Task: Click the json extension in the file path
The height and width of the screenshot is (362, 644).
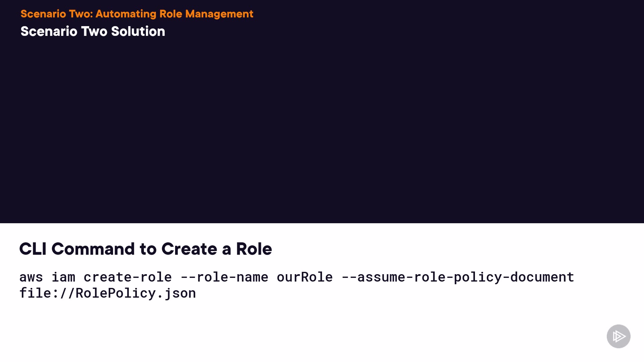Action: tap(180, 293)
